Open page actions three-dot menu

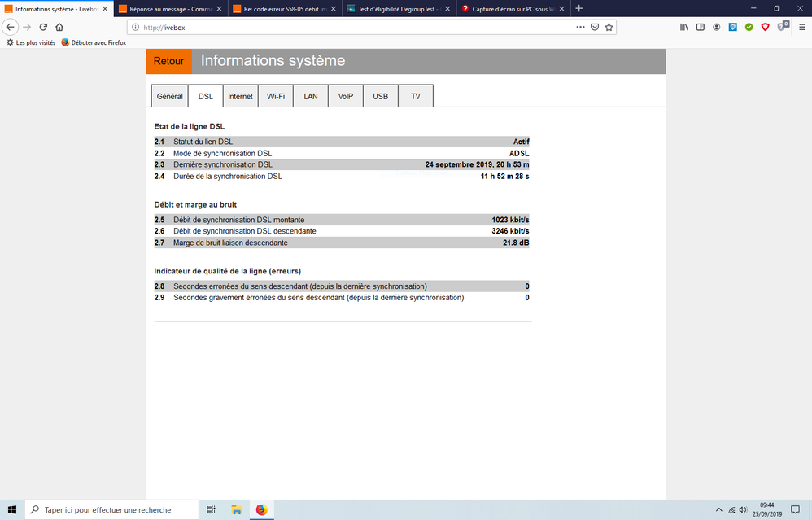[x=580, y=27]
